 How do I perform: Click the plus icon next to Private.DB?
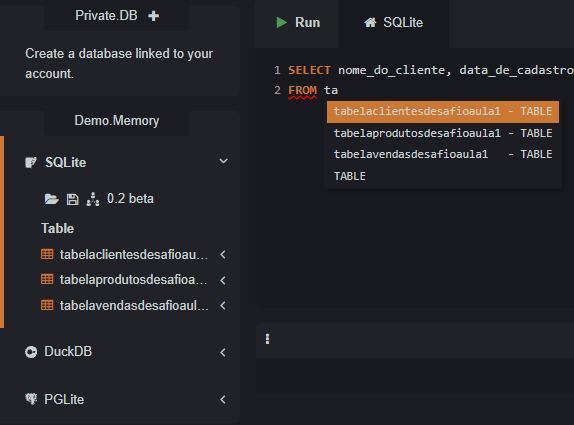click(x=153, y=16)
